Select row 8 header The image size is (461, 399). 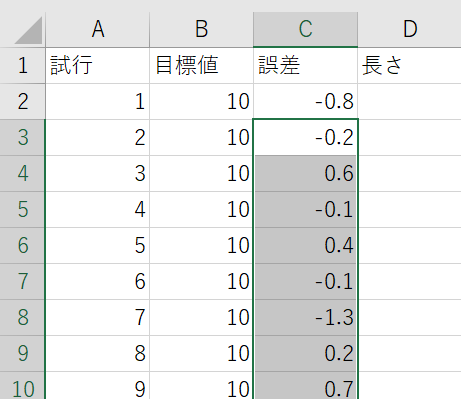click(x=22, y=317)
